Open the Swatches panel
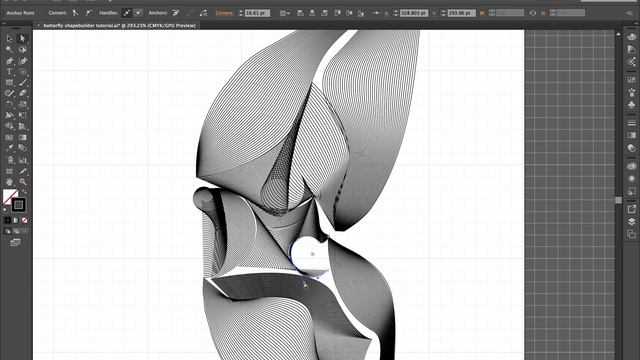The width and height of the screenshot is (640, 360). click(x=631, y=80)
